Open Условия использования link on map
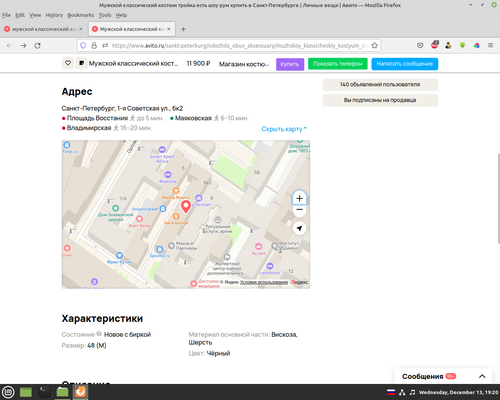 coord(264,282)
